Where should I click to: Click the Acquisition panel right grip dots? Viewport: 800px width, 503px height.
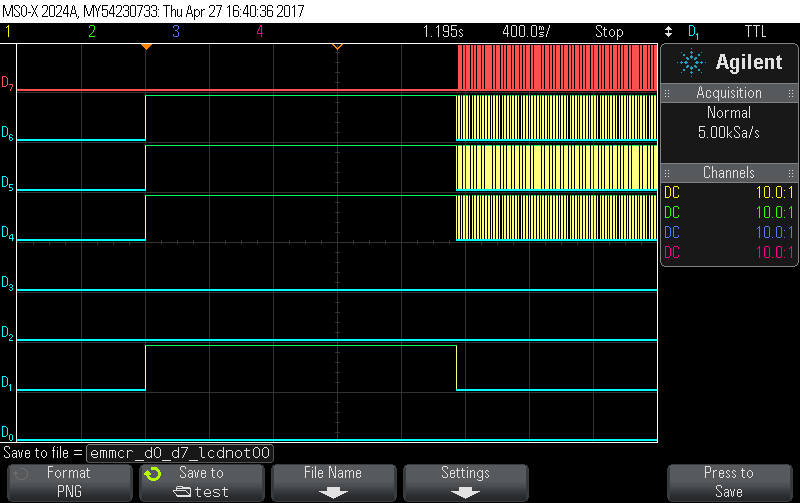coord(791,93)
